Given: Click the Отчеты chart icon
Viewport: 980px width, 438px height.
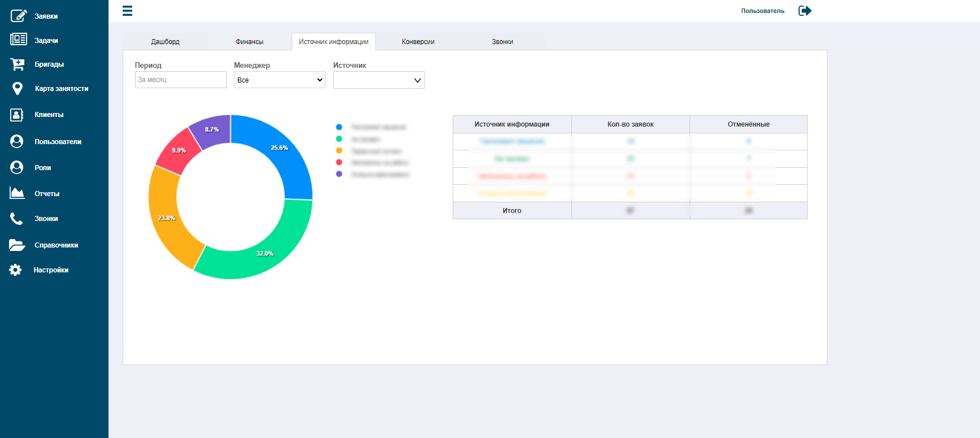Looking at the screenshot, I should [17, 193].
